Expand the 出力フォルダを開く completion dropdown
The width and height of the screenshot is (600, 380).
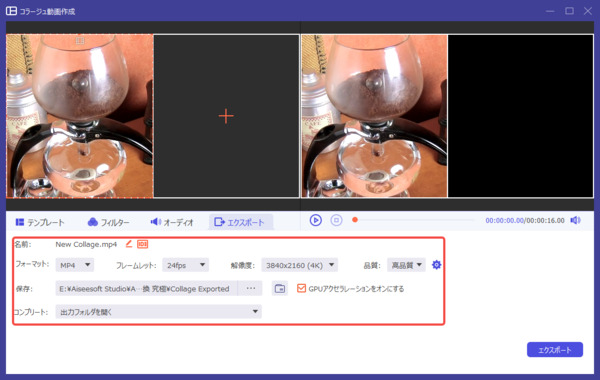click(x=158, y=312)
